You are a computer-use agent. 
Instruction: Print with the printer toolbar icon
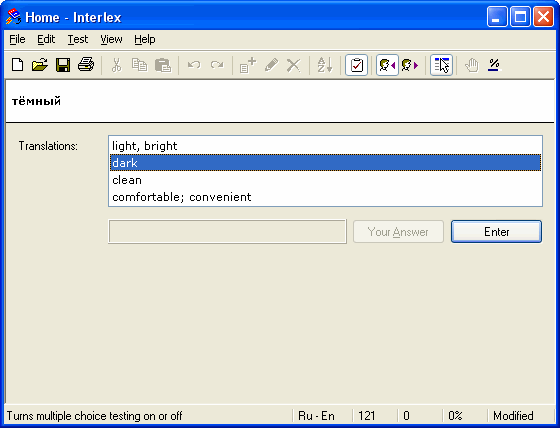point(86,65)
